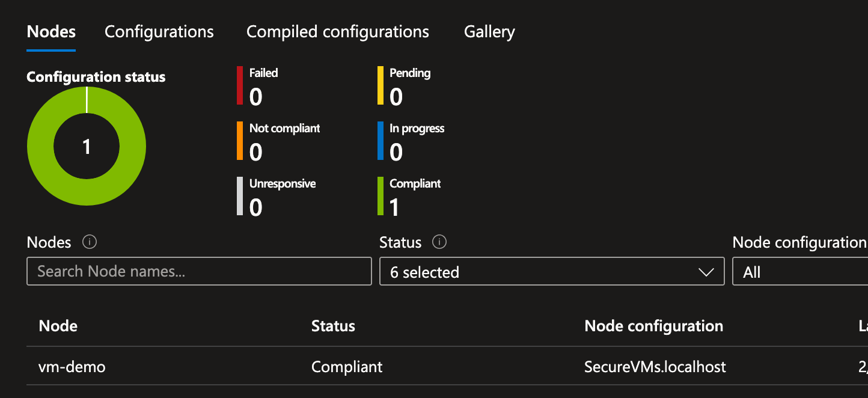
Task: Click the Status filter info icon
Action: point(439,242)
